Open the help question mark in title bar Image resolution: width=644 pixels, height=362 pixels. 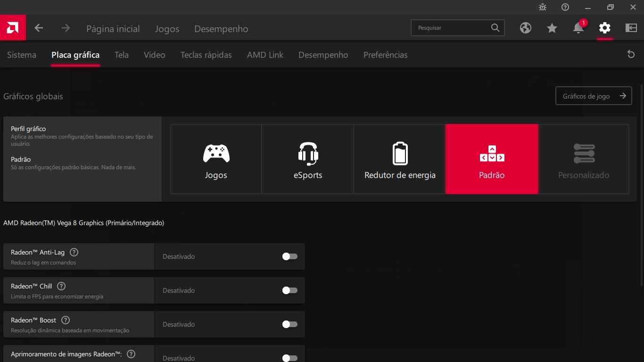[x=565, y=7]
